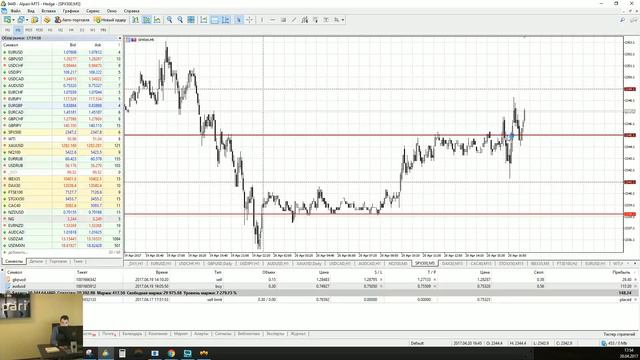This screenshot has height=360, width=640.
Task: Open the Сервис menu
Action: tap(93, 11)
